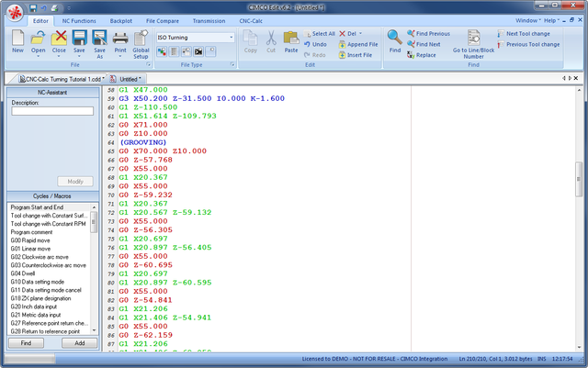Screen dimensions: 588x368
Task: Go to Line/Block Number
Action: (474, 44)
